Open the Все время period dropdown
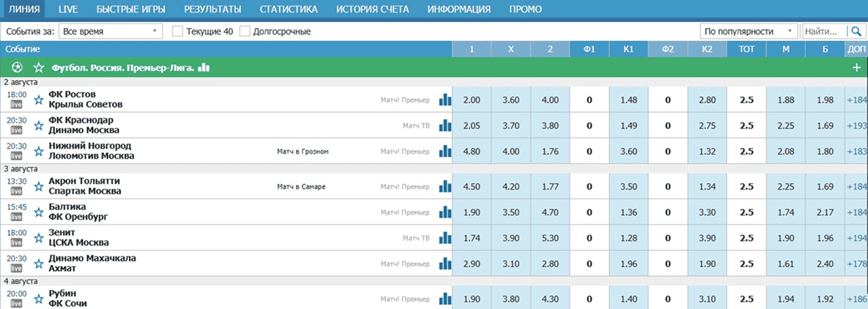 pos(111,31)
